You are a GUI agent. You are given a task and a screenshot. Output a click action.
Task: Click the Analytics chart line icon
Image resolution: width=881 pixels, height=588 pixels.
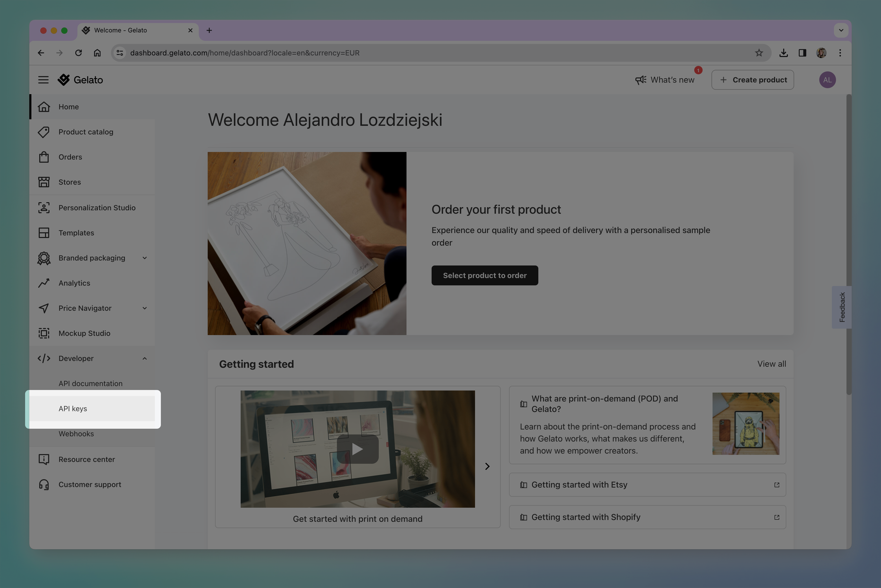pos(44,283)
